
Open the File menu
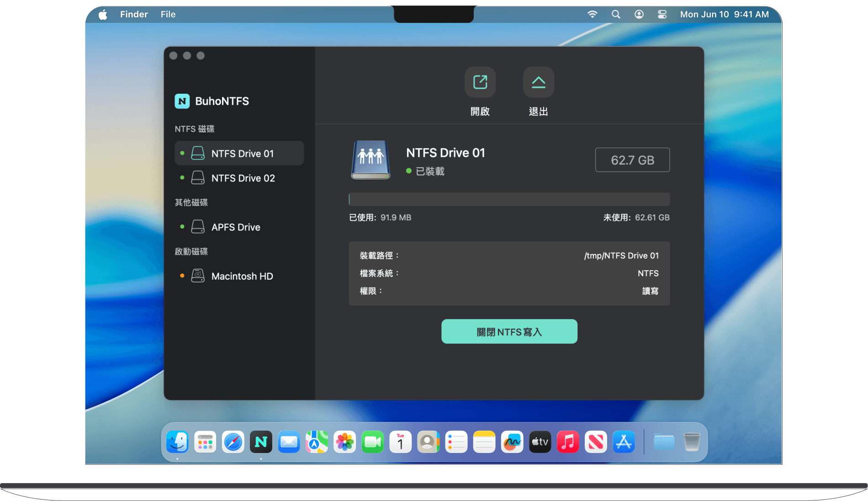[168, 14]
